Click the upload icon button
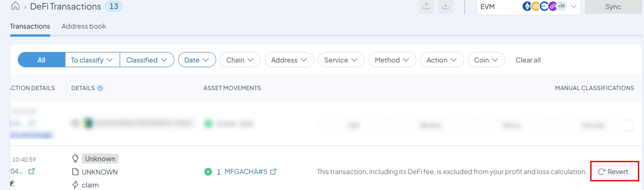The width and height of the screenshot is (644, 190). tap(426, 7)
